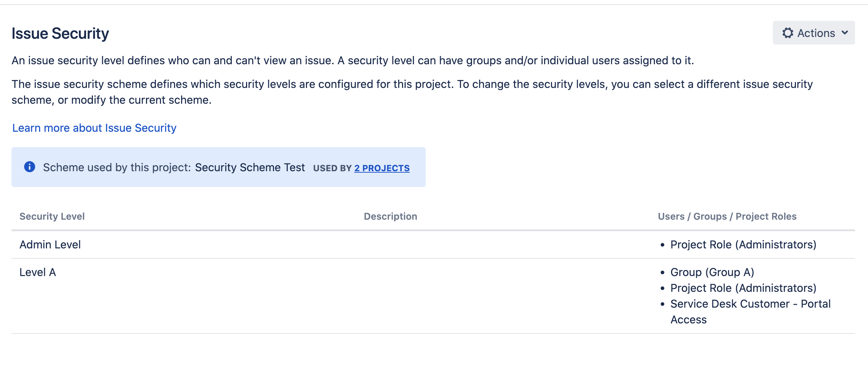Click the USED BY label in banner
Viewport: 868px width, 369px height.
pos(332,168)
